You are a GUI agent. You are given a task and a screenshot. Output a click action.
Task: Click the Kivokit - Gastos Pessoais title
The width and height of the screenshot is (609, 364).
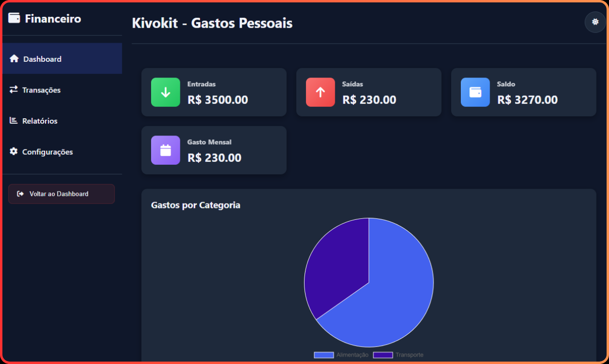(x=212, y=23)
